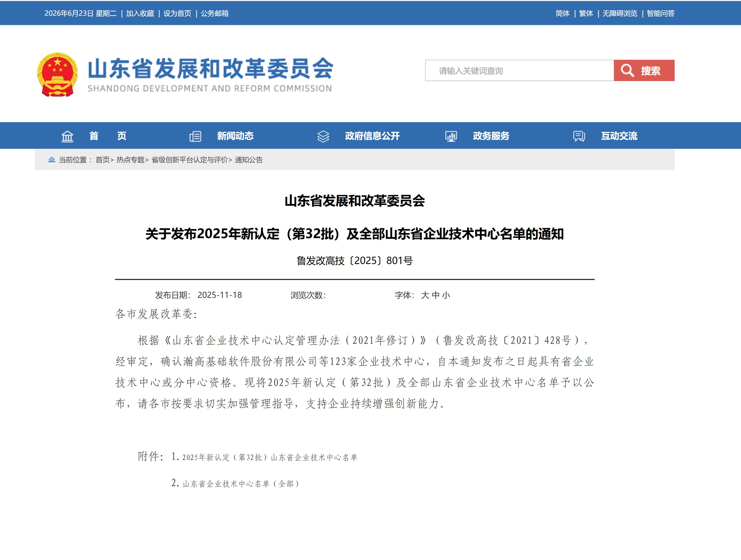Click 热点专题 in the breadcrumb
This screenshot has height=560, width=741.
pos(130,160)
